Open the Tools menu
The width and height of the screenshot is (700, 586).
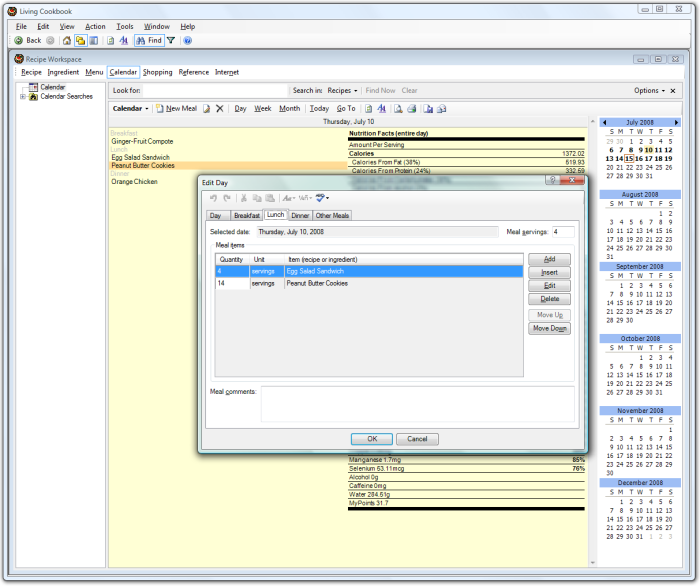click(x=125, y=27)
